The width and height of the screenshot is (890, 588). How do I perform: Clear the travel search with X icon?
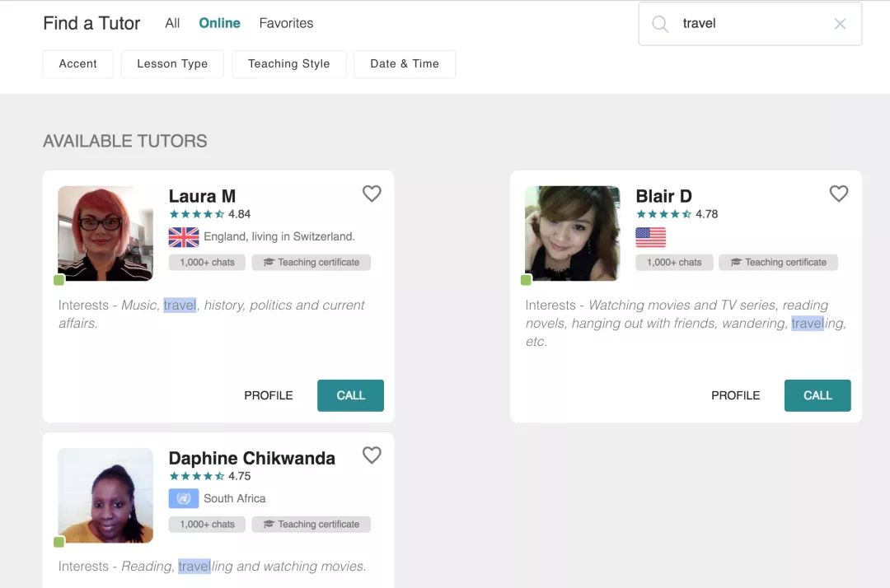point(840,24)
